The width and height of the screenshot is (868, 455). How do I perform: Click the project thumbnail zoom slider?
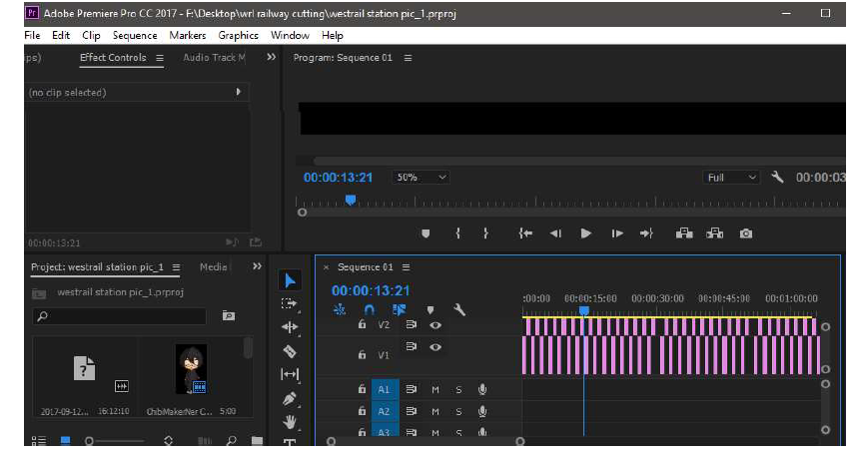tap(90, 440)
